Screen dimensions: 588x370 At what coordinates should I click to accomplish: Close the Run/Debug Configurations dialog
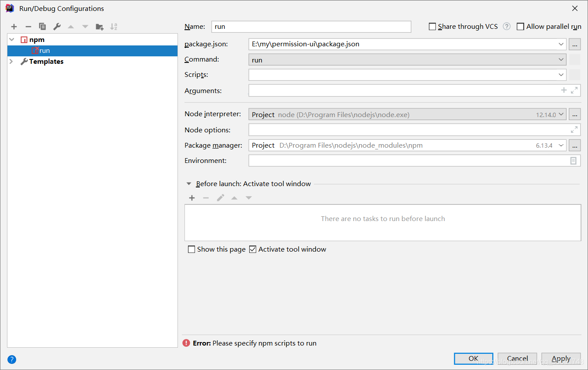click(575, 8)
